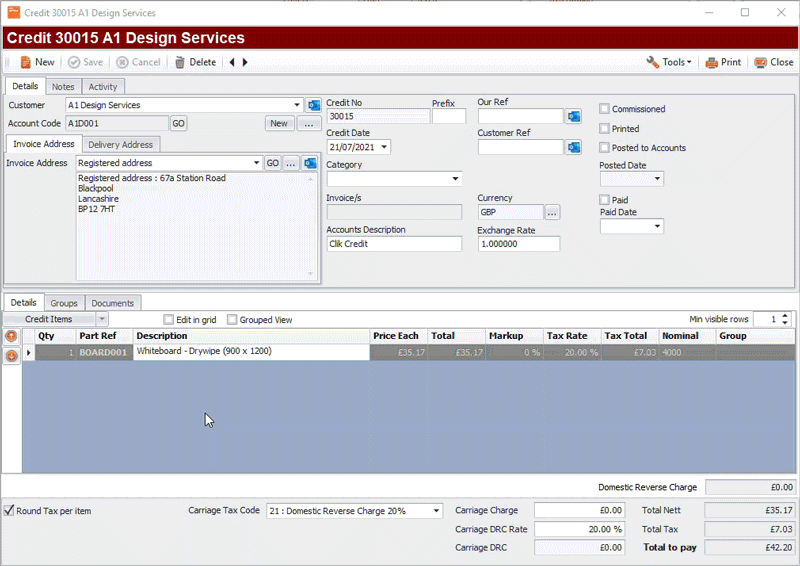Click the Print toolbar icon
Screen dimensions: 800x566
pos(711,62)
